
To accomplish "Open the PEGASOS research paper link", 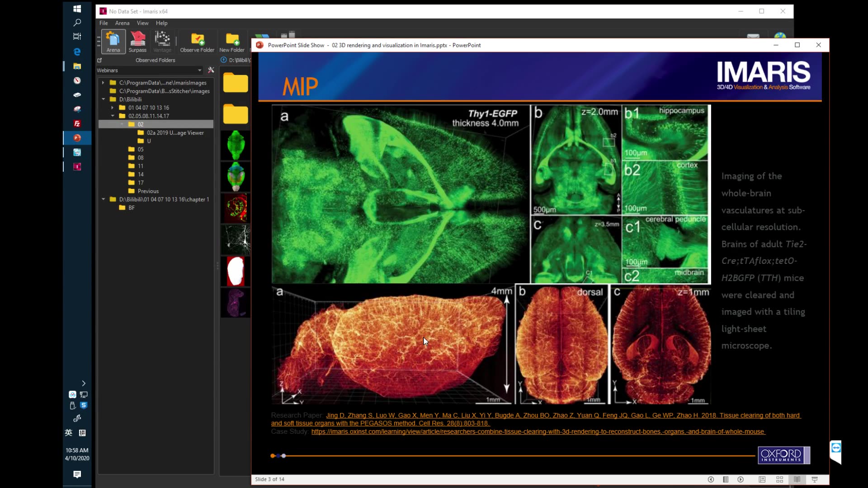I will (x=563, y=415).
